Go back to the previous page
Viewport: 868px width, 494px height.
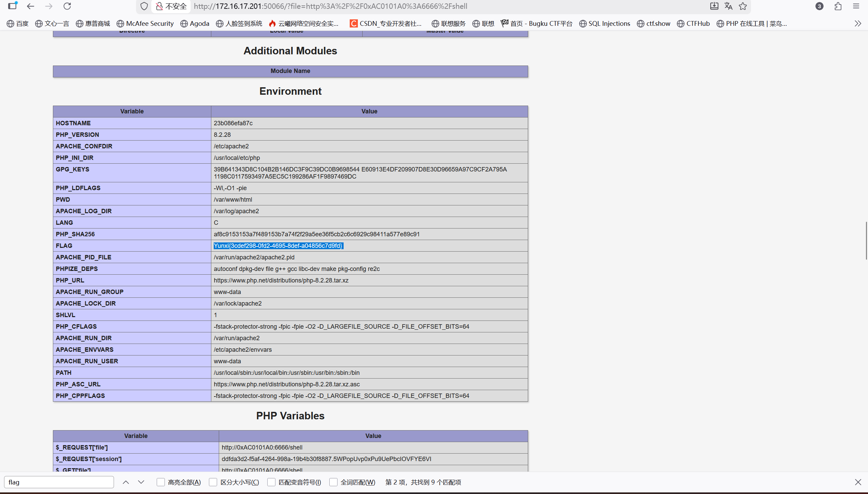click(31, 6)
